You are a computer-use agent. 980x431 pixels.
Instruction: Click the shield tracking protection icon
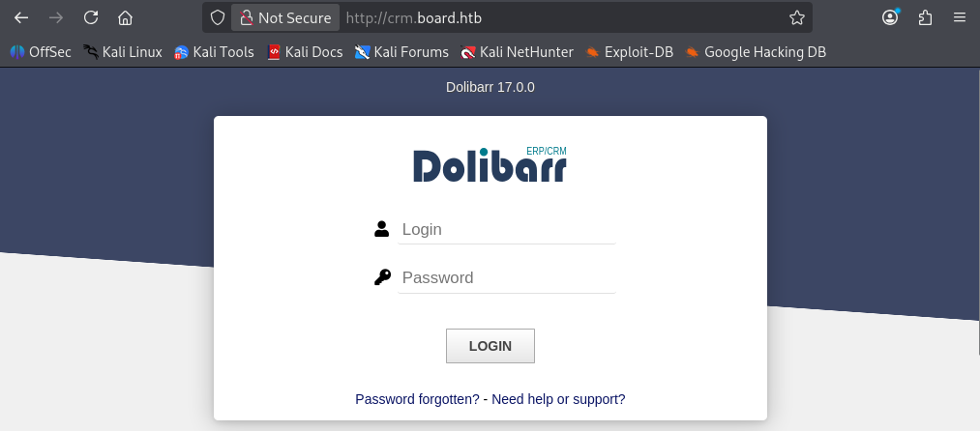pyautogui.click(x=217, y=17)
